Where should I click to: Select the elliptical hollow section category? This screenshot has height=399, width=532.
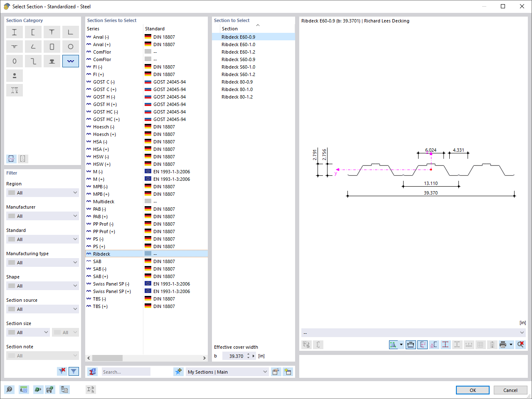[15, 61]
